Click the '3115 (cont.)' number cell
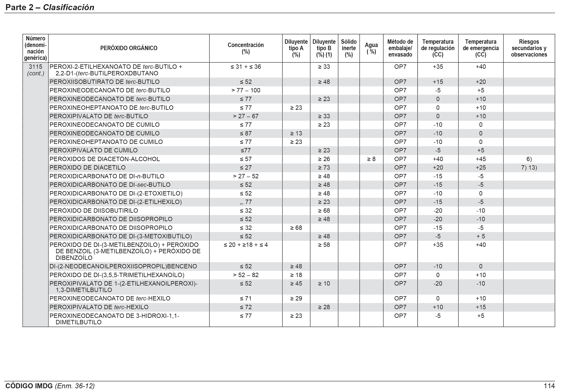The width and height of the screenshot is (562, 392). coord(35,70)
